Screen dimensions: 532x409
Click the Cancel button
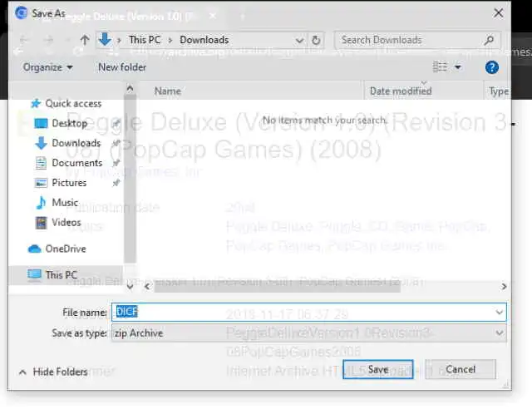(x=461, y=369)
